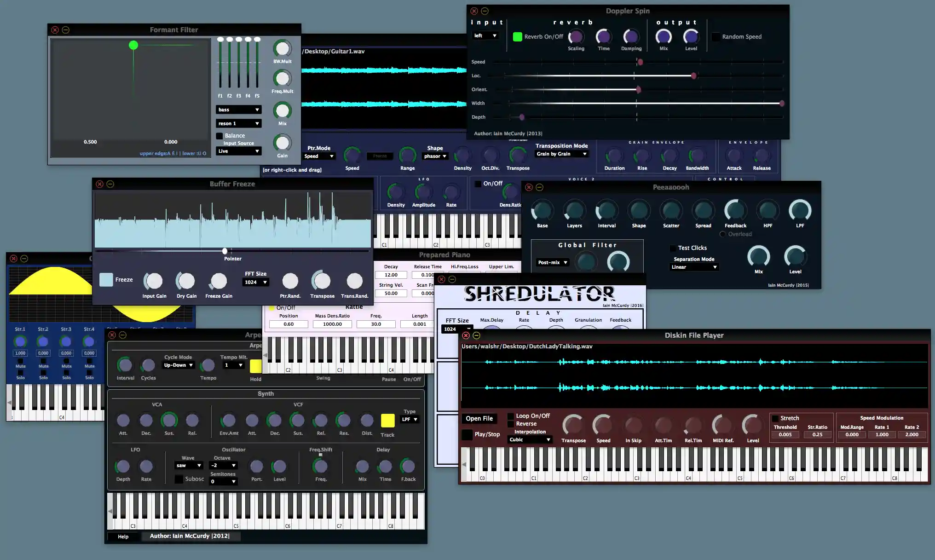The width and height of the screenshot is (935, 560).
Task: Open the bass preset dropdown in Formant Filter
Action: pos(238,109)
